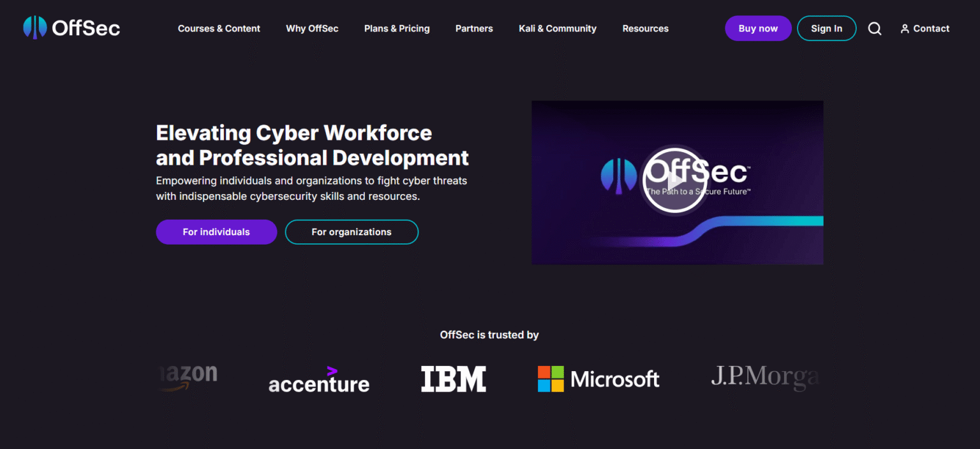The width and height of the screenshot is (980, 449).
Task: Click the Microsoft logo
Action: [598, 379]
